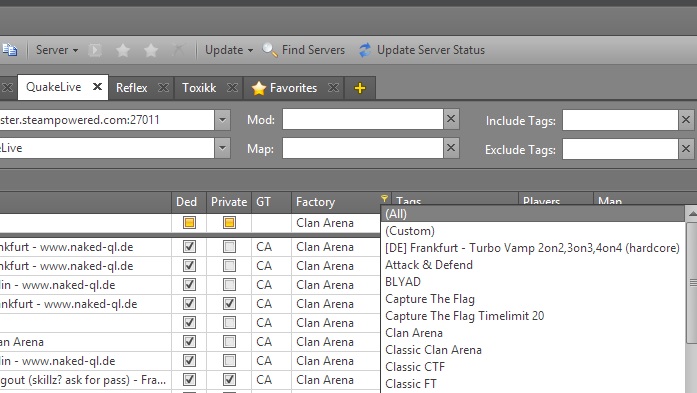This screenshot has height=393, width=697.
Task: Clear the Include Tags field with the X
Action: pos(686,120)
